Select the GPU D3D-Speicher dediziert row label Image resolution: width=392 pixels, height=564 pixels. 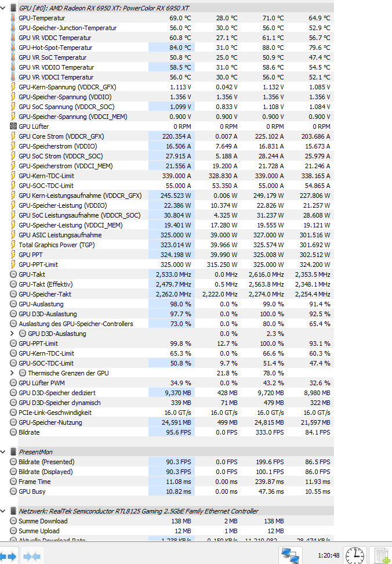57,393
